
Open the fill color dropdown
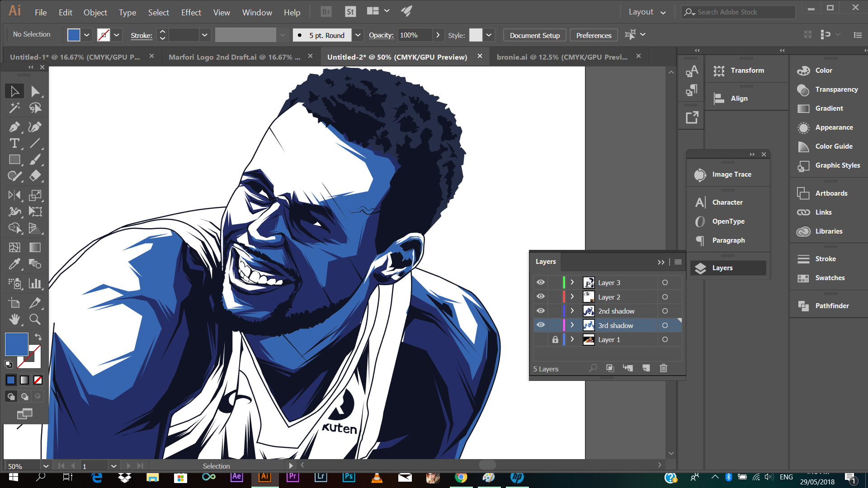[x=87, y=35]
